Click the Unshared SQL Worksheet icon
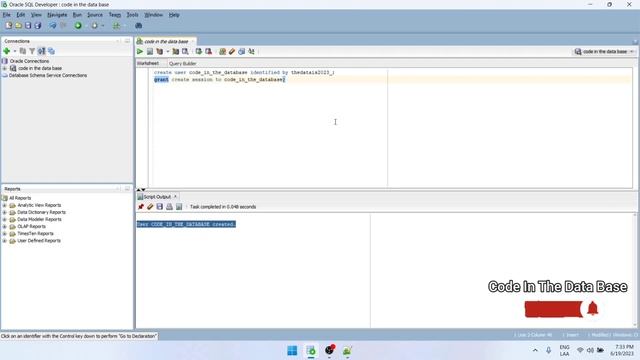The height and width of the screenshot is (360, 640). (x=222, y=51)
